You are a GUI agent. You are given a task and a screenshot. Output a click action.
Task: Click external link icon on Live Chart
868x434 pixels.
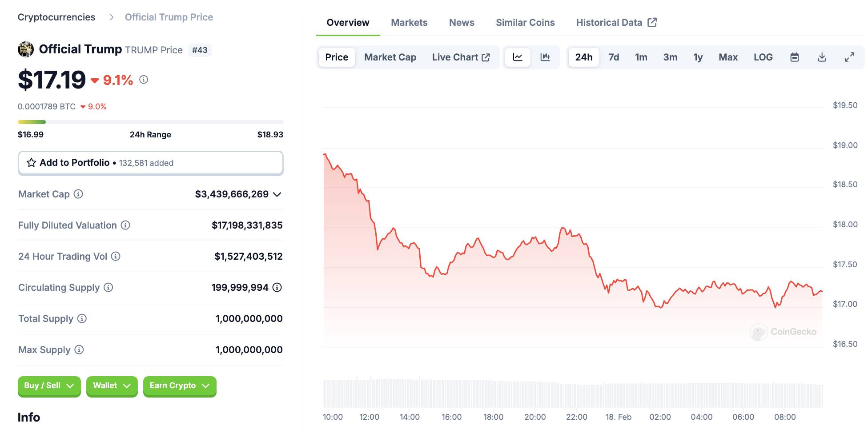pos(486,57)
